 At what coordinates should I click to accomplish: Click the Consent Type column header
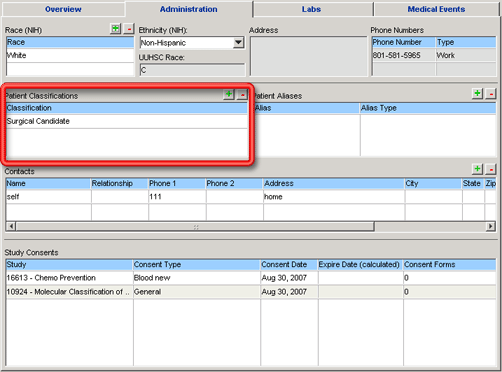point(197,265)
